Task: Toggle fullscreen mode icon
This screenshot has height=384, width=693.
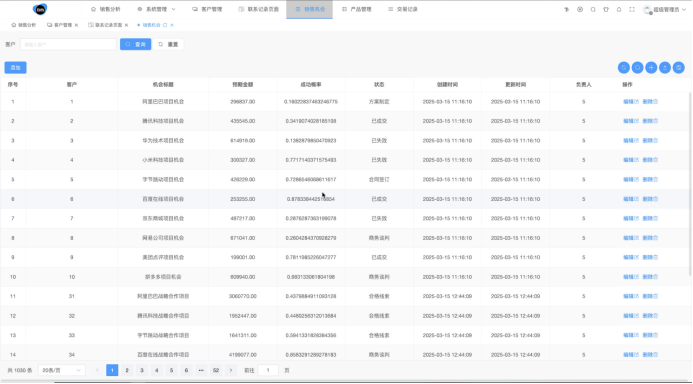Action: point(632,9)
